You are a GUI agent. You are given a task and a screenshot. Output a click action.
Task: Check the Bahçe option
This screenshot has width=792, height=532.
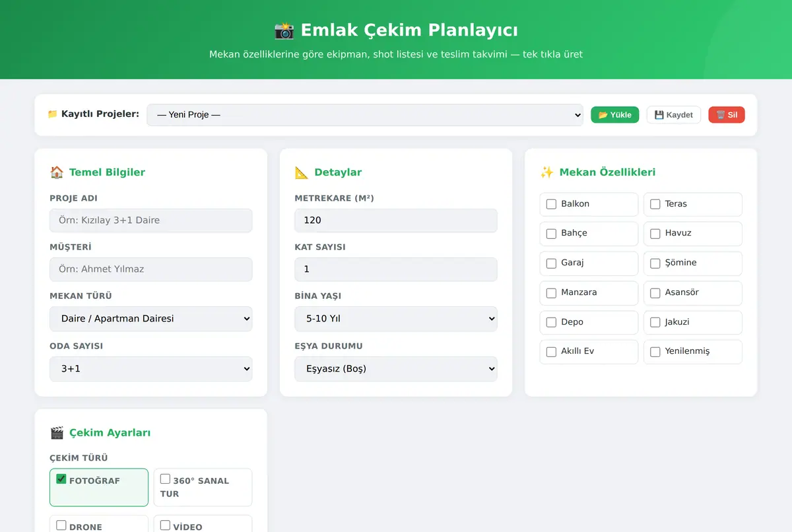551,234
